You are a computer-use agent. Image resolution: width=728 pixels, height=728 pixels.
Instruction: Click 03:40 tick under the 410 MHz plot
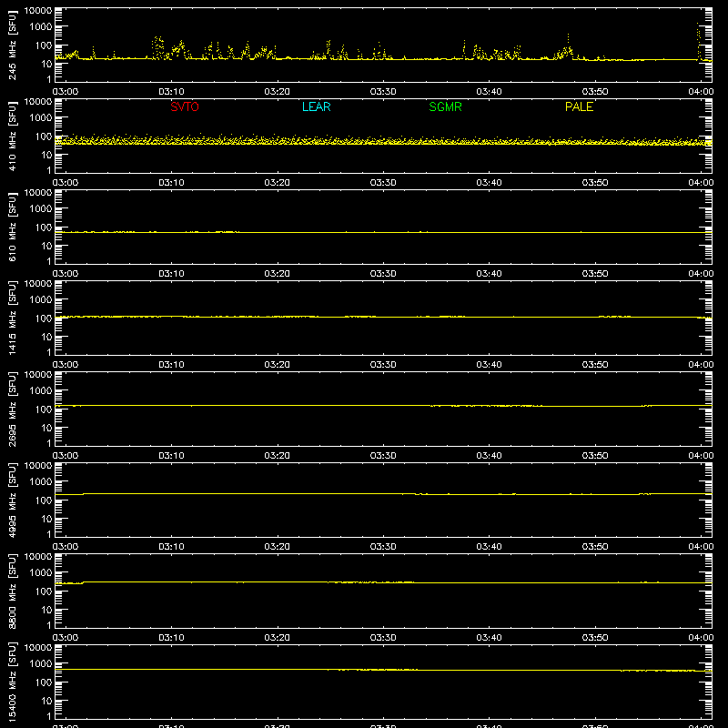click(489, 183)
